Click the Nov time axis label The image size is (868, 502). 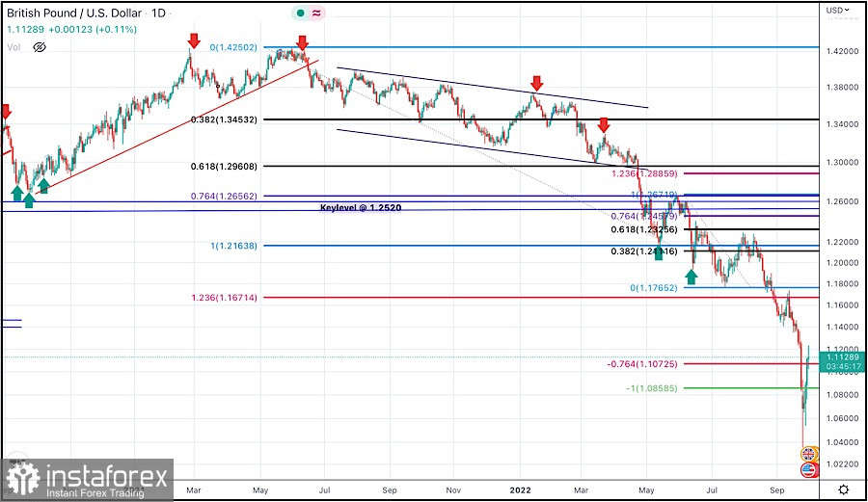(x=453, y=489)
